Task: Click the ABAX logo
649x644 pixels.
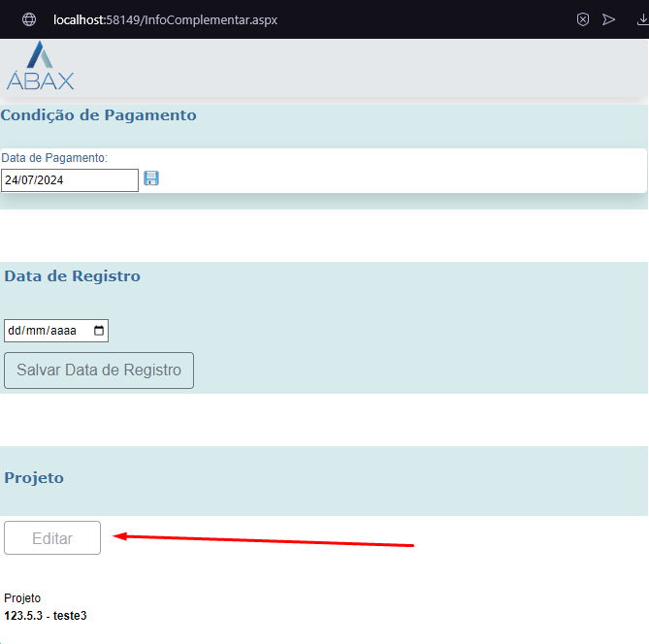Action: 40,66
